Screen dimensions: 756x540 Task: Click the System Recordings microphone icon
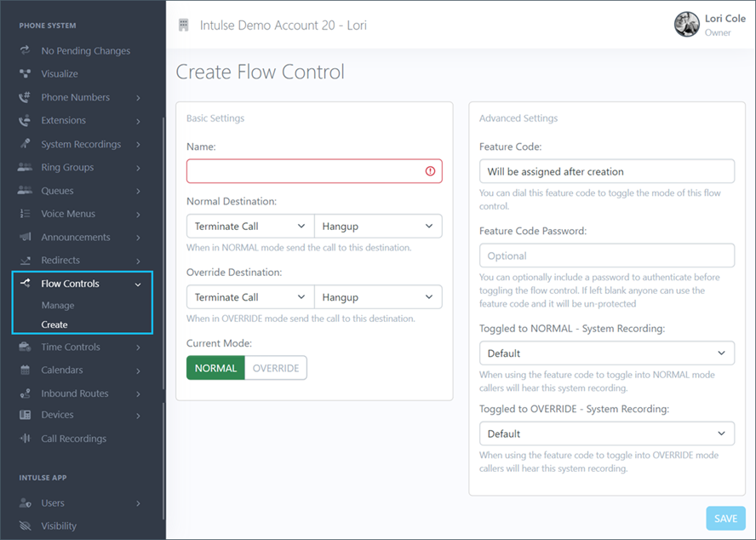26,144
